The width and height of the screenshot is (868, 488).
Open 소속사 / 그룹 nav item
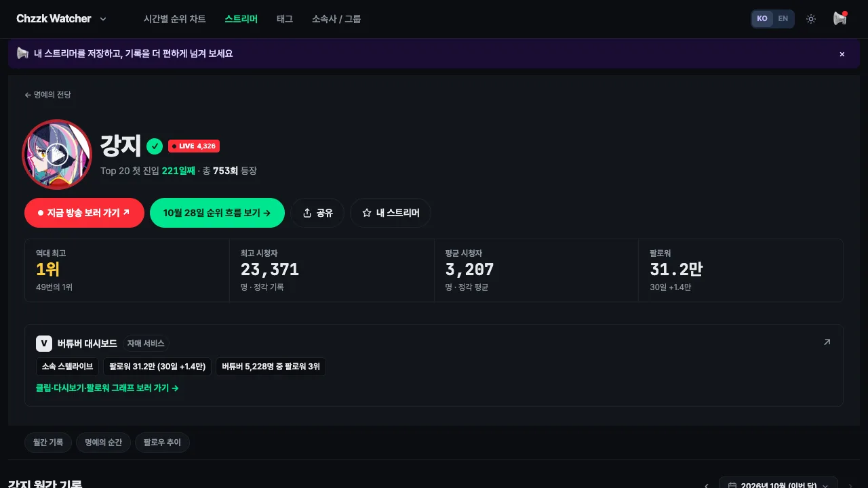(x=336, y=19)
